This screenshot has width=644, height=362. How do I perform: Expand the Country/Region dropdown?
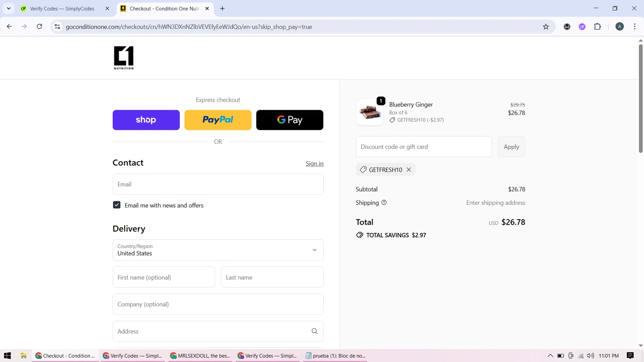218,250
